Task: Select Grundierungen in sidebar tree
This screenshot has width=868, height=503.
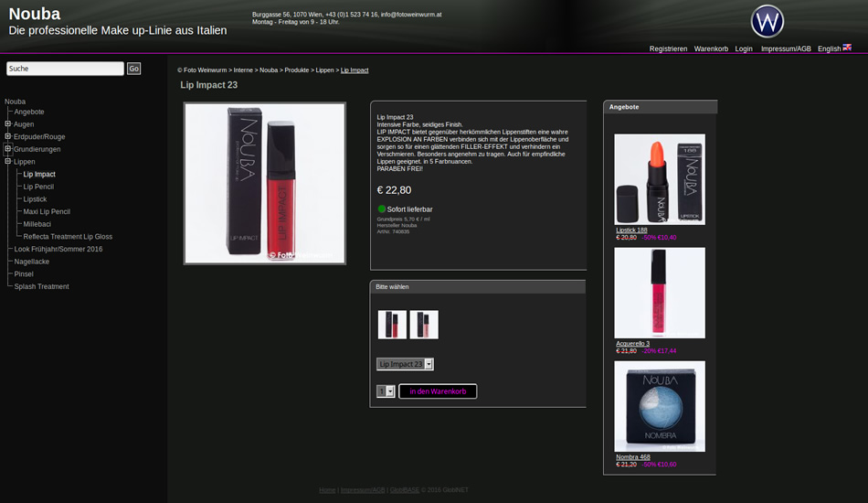Action: point(37,149)
